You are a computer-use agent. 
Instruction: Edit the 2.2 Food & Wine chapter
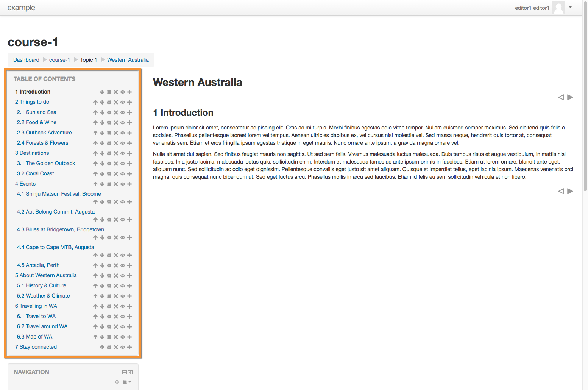pos(109,123)
